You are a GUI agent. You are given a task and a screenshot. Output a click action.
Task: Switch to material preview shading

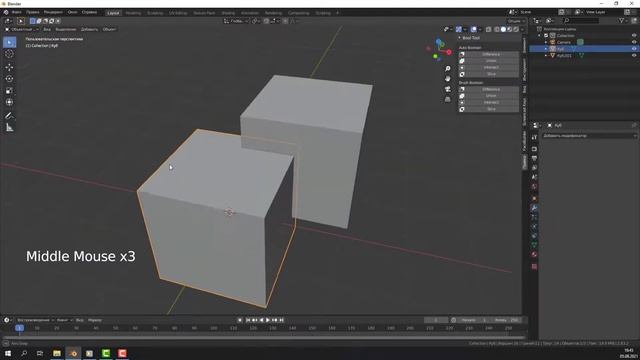(x=510, y=29)
